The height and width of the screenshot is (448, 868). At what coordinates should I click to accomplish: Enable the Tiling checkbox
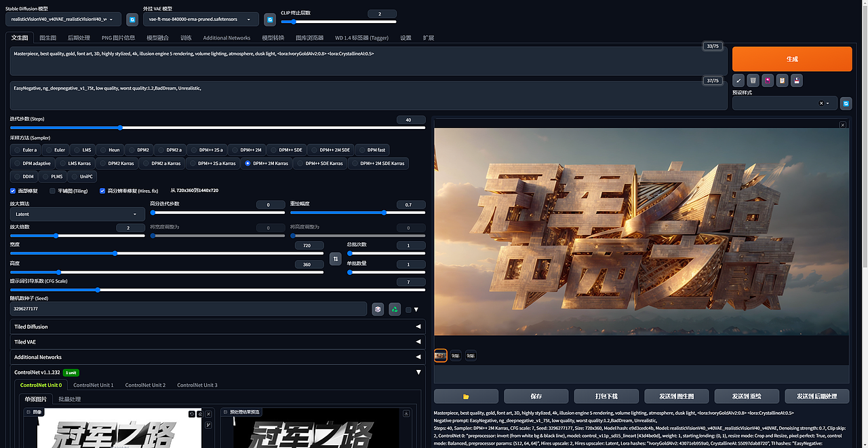click(x=53, y=191)
